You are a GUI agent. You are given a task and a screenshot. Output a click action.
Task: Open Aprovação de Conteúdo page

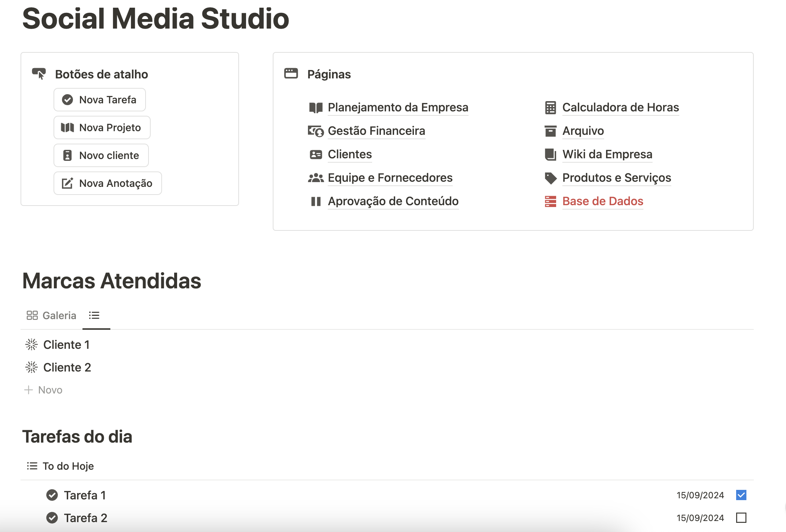click(x=393, y=201)
